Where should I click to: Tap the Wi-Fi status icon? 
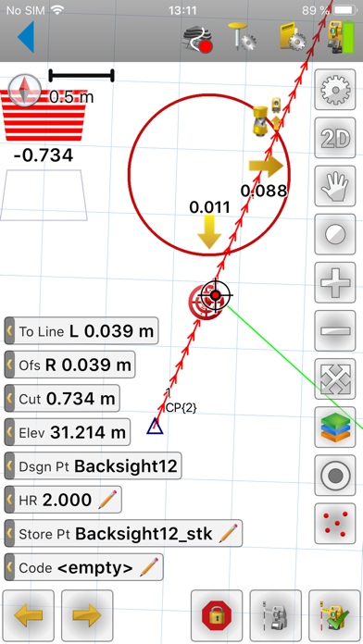(x=58, y=10)
